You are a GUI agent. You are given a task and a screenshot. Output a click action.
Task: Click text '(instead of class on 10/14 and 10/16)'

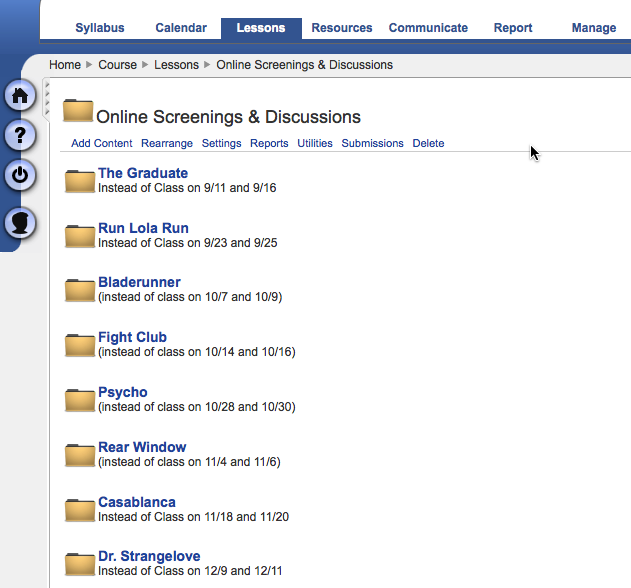coord(197,352)
